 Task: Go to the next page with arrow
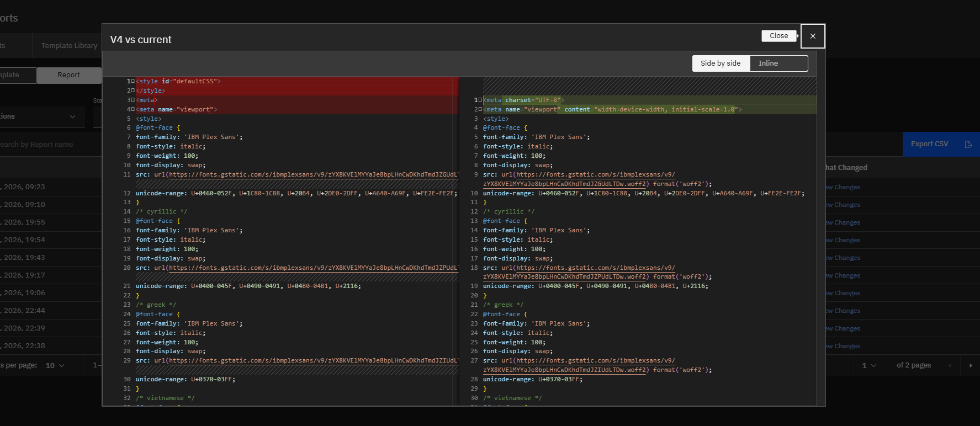pos(971,365)
